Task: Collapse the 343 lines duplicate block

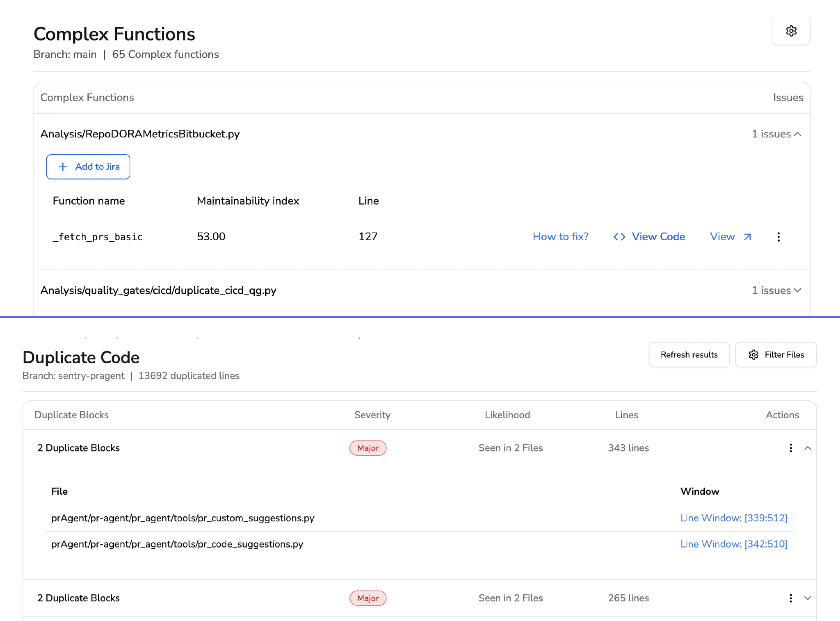Action: click(807, 448)
